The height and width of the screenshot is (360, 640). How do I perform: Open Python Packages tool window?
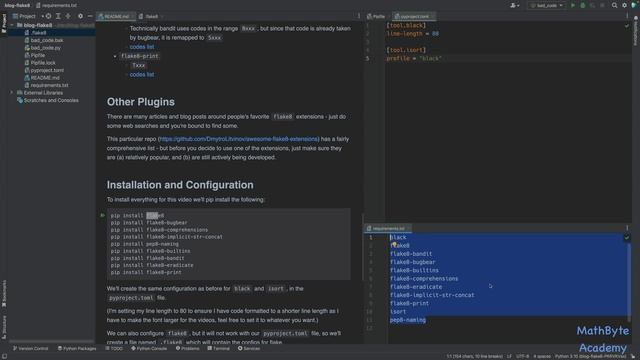[x=77, y=349]
